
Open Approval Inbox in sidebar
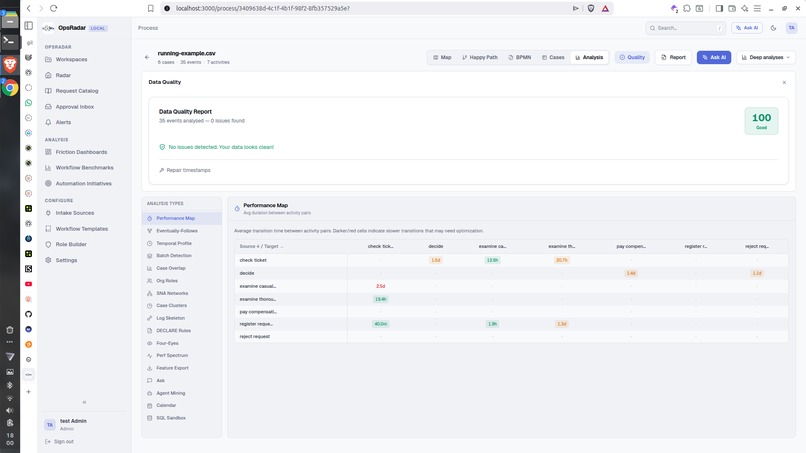[75, 107]
